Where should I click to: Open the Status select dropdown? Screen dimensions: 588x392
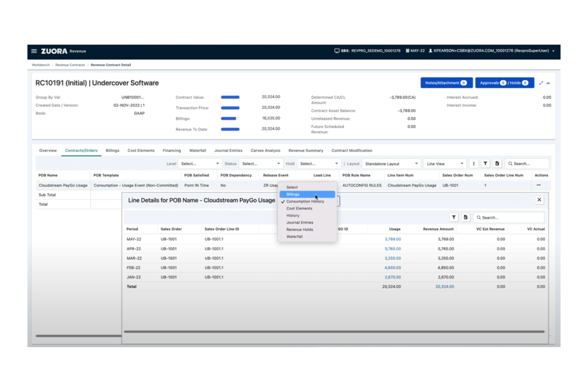tap(261, 164)
